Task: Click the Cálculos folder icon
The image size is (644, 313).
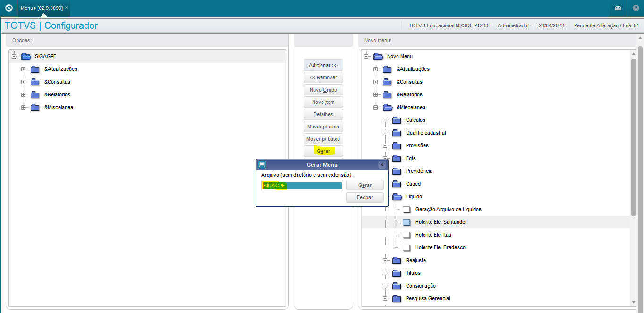Action: [x=397, y=120]
